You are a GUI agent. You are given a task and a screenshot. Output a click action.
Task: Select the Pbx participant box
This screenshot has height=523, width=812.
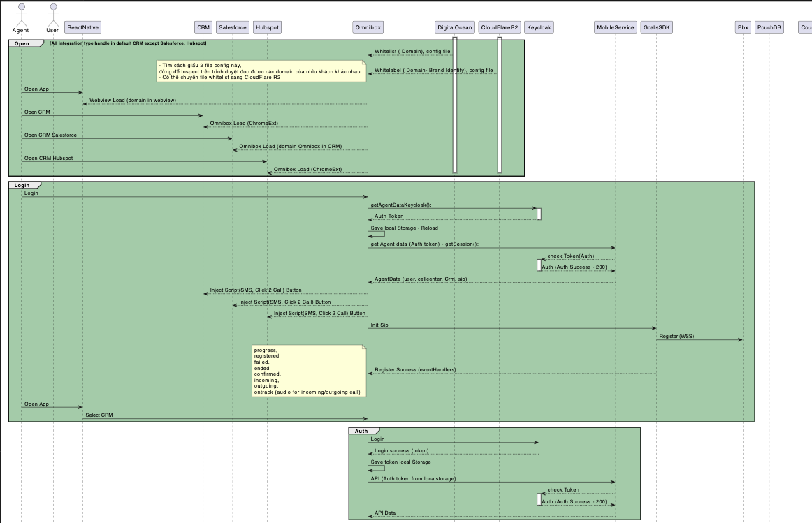(743, 27)
